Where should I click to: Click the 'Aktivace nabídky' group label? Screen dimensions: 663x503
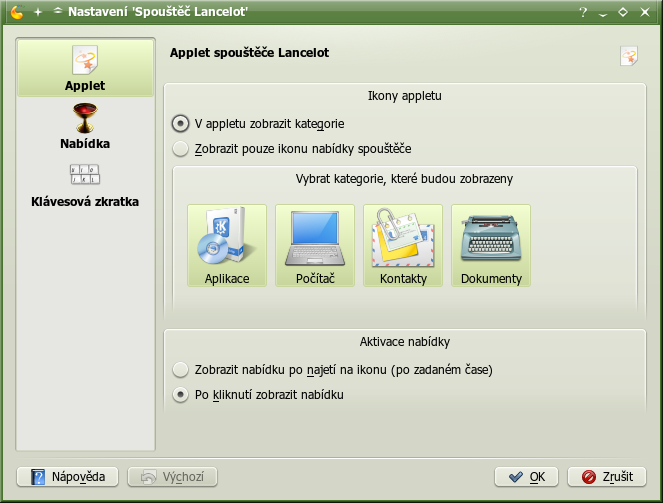tap(405, 342)
